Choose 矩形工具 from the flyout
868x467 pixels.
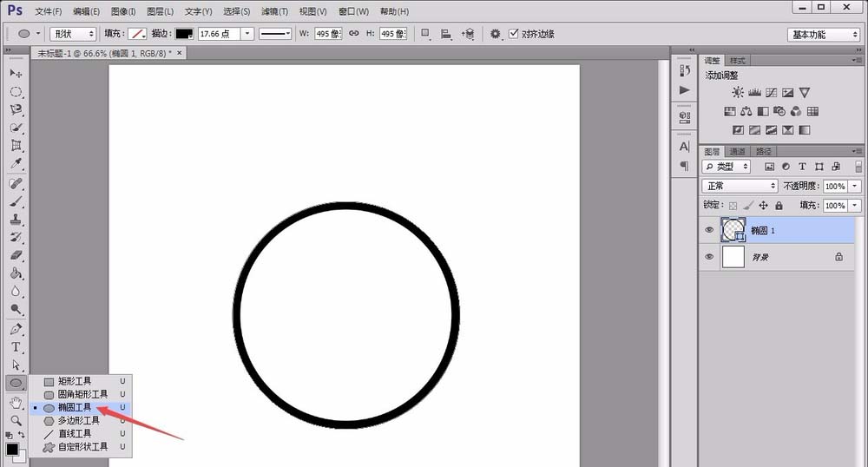tap(81, 381)
